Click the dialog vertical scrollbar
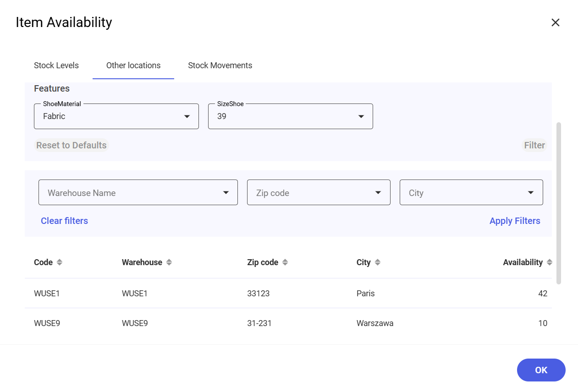578x392 pixels. [x=558, y=203]
